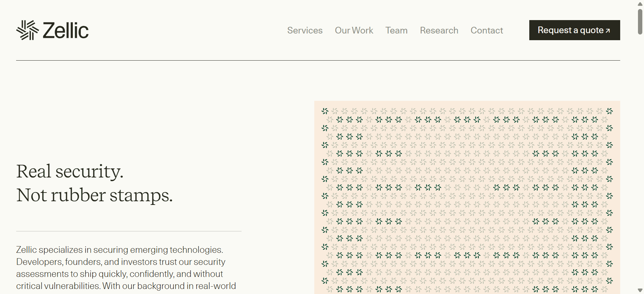The width and height of the screenshot is (644, 294).
Task: Click the Zellic wordmark text
Action: click(66, 30)
